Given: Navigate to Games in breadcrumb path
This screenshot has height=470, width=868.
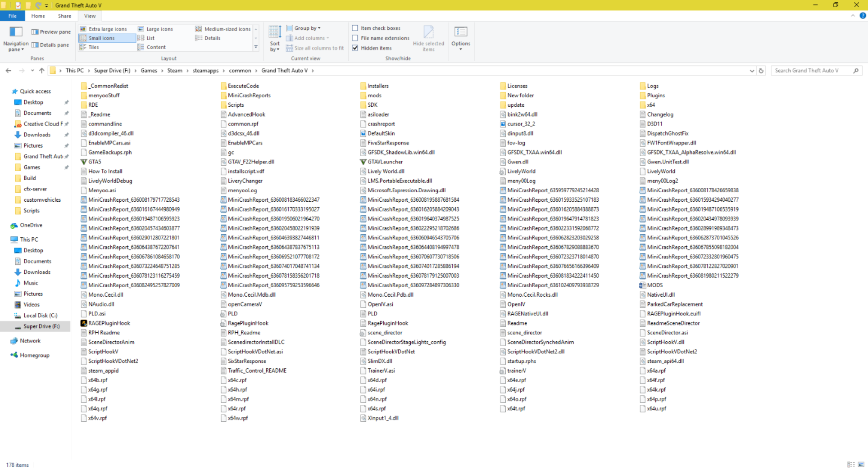Looking at the screenshot, I should pos(149,71).
